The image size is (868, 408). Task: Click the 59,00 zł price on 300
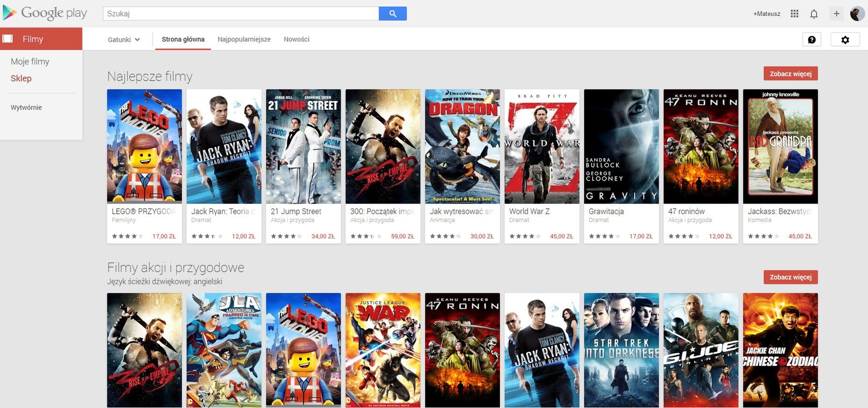pyautogui.click(x=403, y=236)
